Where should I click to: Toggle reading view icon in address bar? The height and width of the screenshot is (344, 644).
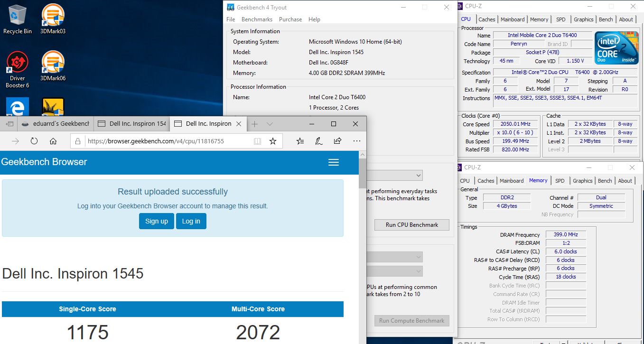coord(257,141)
